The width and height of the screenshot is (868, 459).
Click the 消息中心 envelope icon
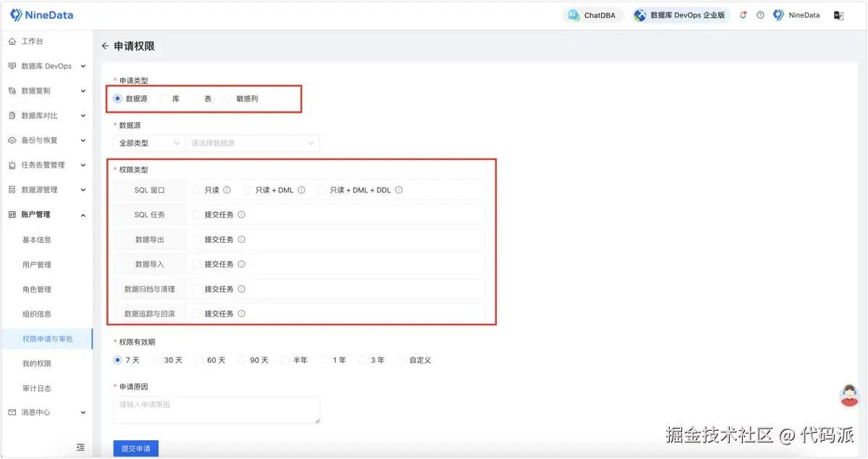pyautogui.click(x=12, y=412)
